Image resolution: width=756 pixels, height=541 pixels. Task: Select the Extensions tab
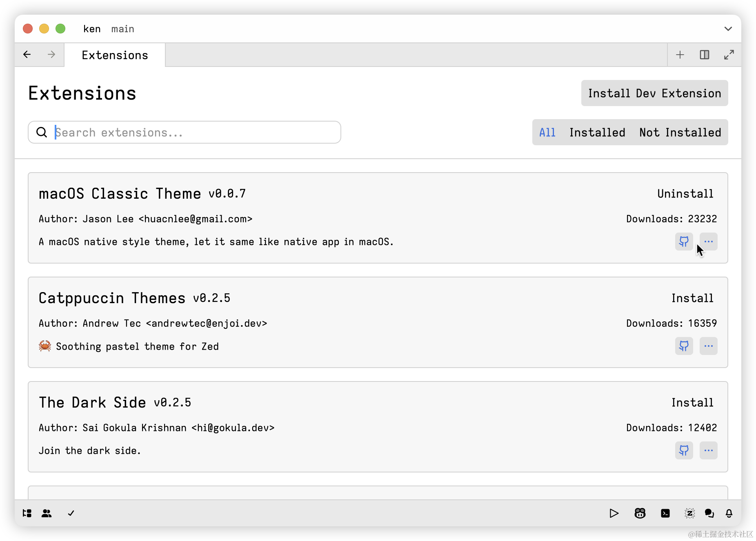tap(115, 55)
